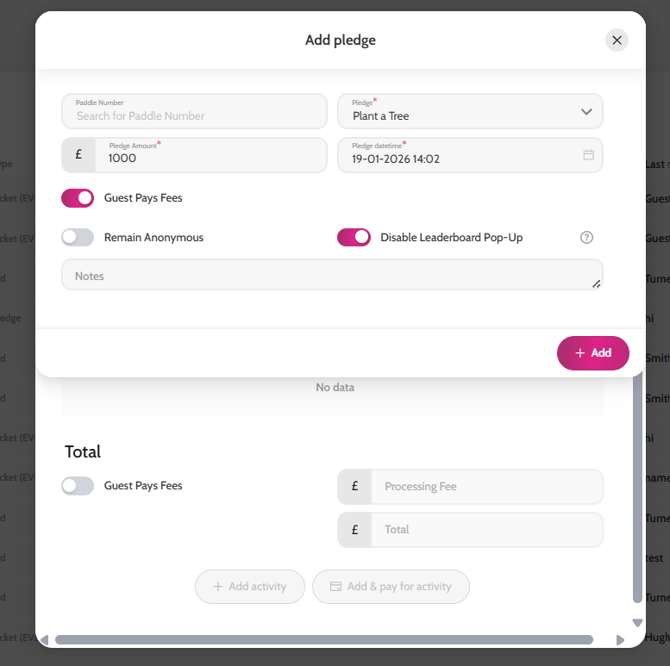
Task: Turn off Disable Leaderboard Pop-Up toggle
Action: coord(354,238)
